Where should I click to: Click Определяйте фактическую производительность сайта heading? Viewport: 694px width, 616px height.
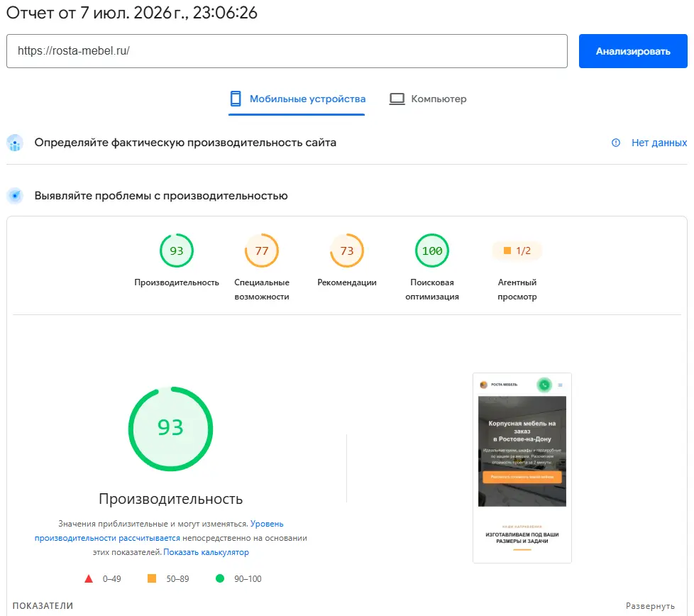(x=185, y=143)
